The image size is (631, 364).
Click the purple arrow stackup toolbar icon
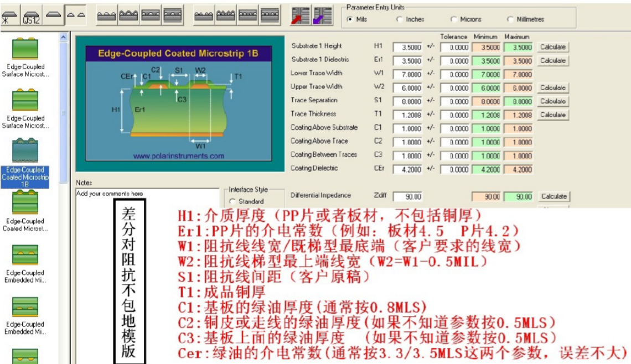point(322,15)
